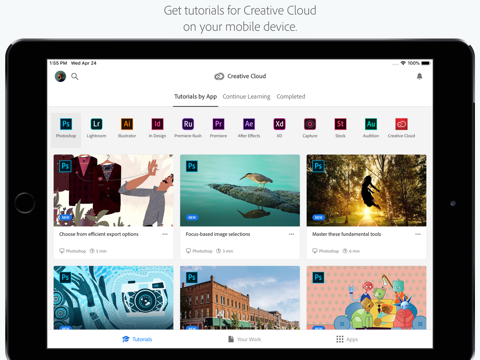Switch to Continue Learning tab
The image size is (480, 360).
coord(246,97)
